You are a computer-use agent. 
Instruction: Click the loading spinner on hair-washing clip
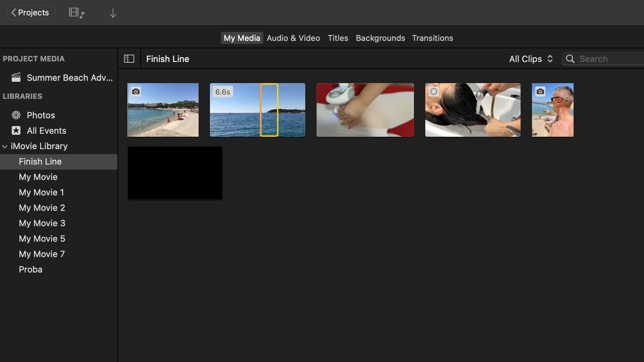click(x=434, y=92)
